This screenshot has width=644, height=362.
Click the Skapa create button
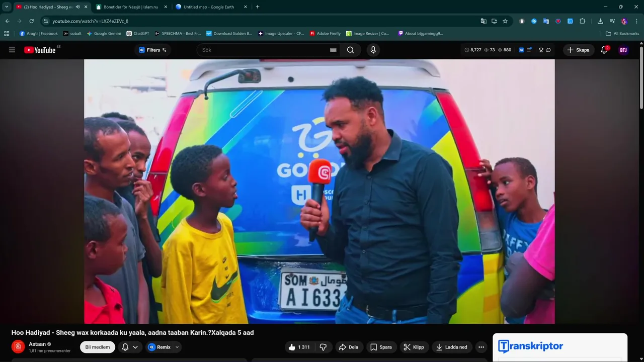pyautogui.click(x=579, y=50)
